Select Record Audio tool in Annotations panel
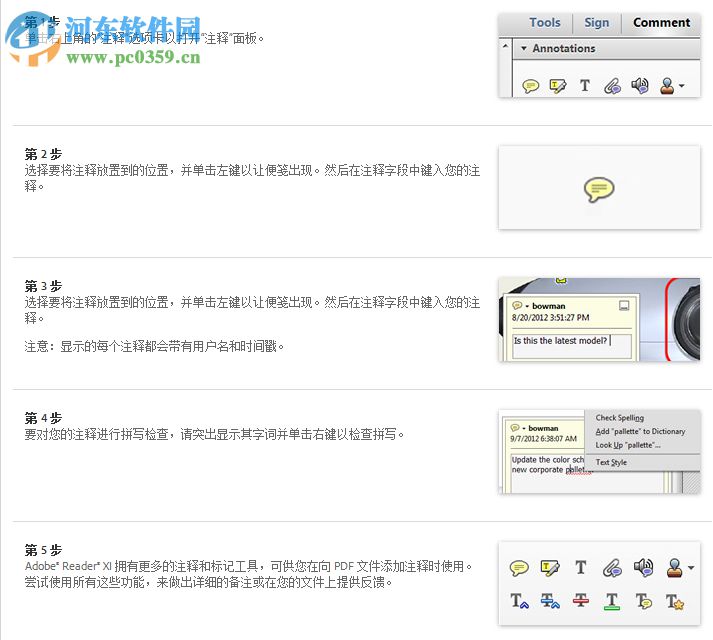The height and width of the screenshot is (640, 713). (640, 85)
